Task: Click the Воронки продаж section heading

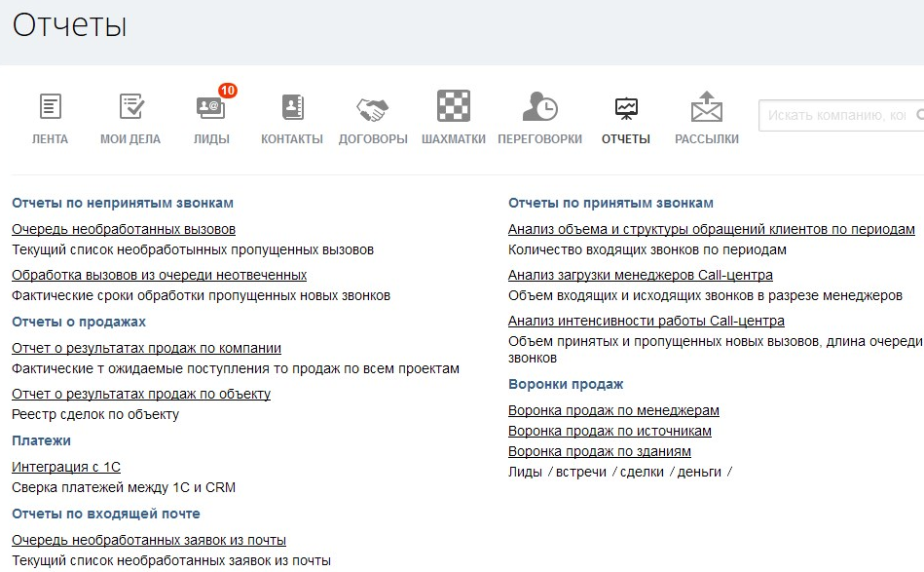Action: tap(566, 385)
